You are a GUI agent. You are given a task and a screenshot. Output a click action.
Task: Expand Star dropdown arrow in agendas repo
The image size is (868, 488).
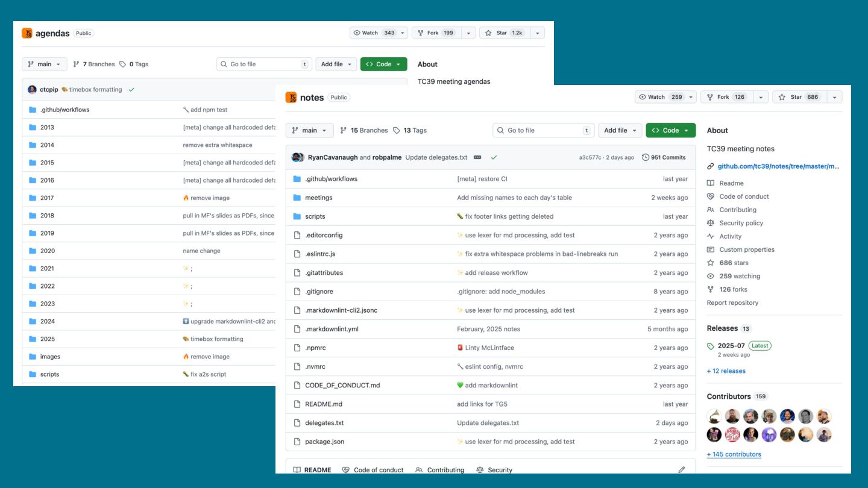point(538,33)
